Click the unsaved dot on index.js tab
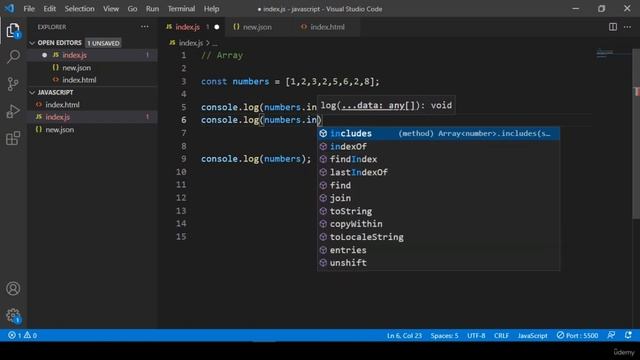 point(217,27)
